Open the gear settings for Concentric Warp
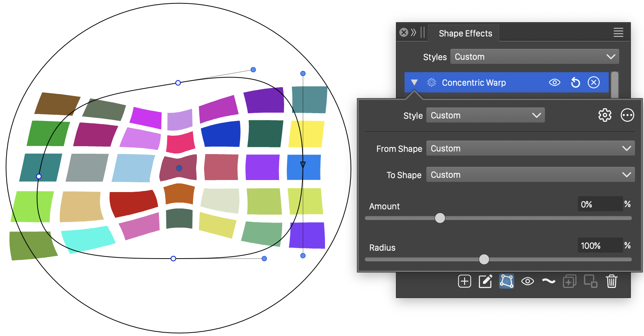Image resolution: width=644 pixels, height=336 pixels. pos(605,115)
